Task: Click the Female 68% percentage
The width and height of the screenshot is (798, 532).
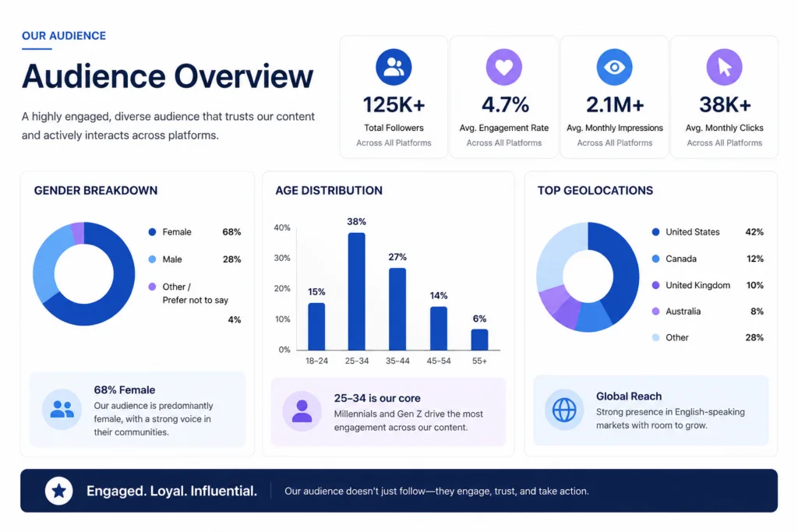Action: pos(231,232)
